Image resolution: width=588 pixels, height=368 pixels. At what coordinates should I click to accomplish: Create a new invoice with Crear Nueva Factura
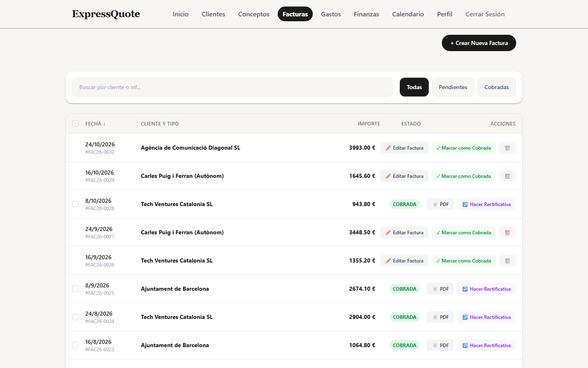(x=479, y=43)
